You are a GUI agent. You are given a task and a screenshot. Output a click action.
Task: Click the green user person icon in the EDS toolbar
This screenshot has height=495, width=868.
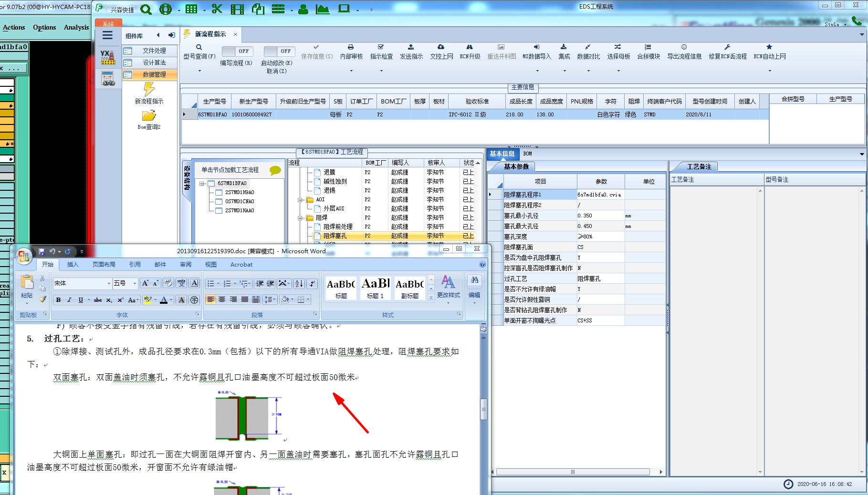click(303, 9)
